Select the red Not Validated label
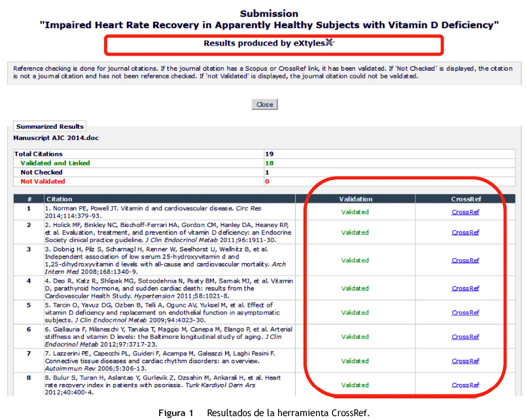526x420 pixels. pyautogui.click(x=43, y=181)
